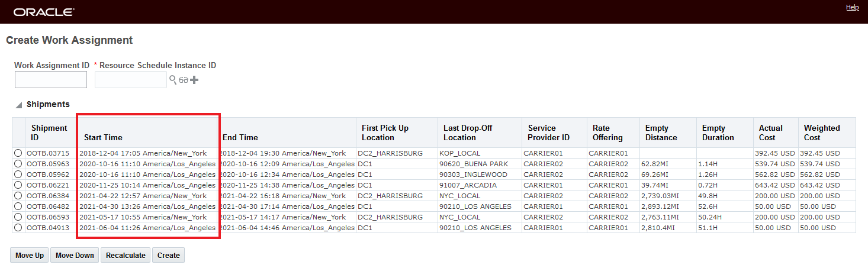The width and height of the screenshot is (868, 268).
Task: Click the plus icon to add new instance
Action: tap(194, 80)
